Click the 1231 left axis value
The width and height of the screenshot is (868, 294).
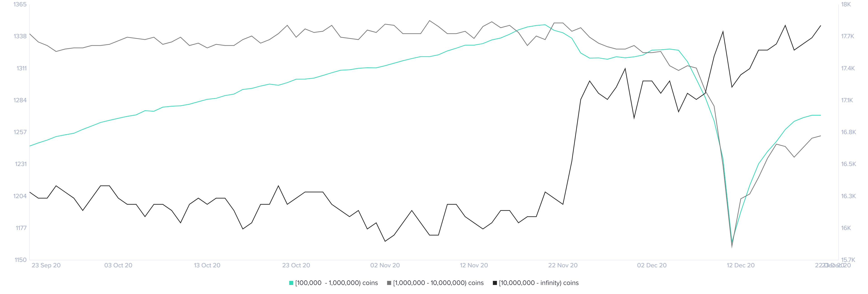(x=21, y=164)
